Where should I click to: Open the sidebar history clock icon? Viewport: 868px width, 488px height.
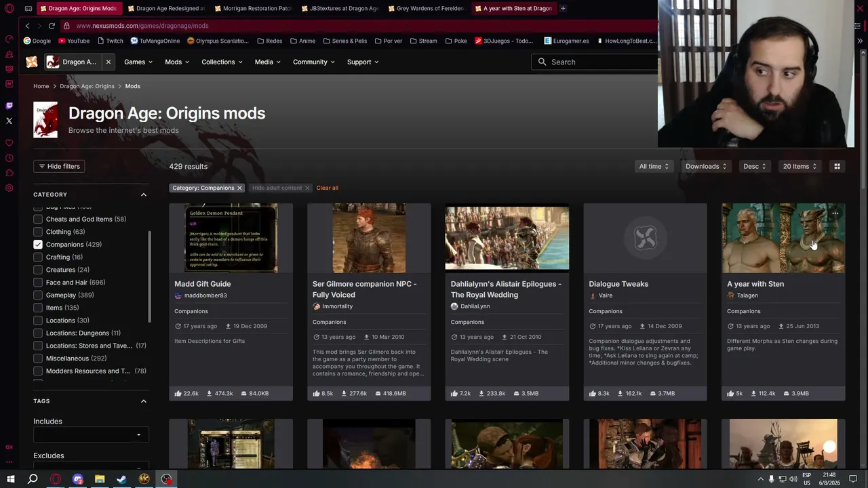point(9,158)
